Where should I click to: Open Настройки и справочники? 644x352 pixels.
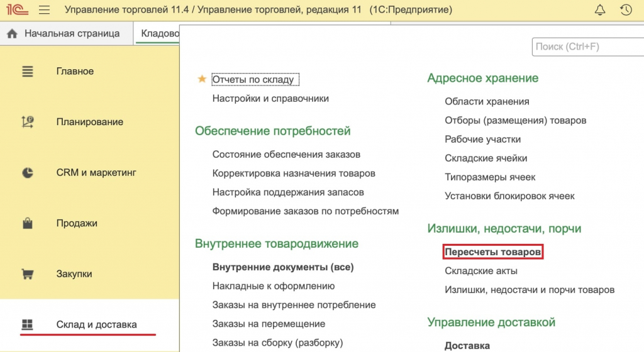(x=270, y=99)
